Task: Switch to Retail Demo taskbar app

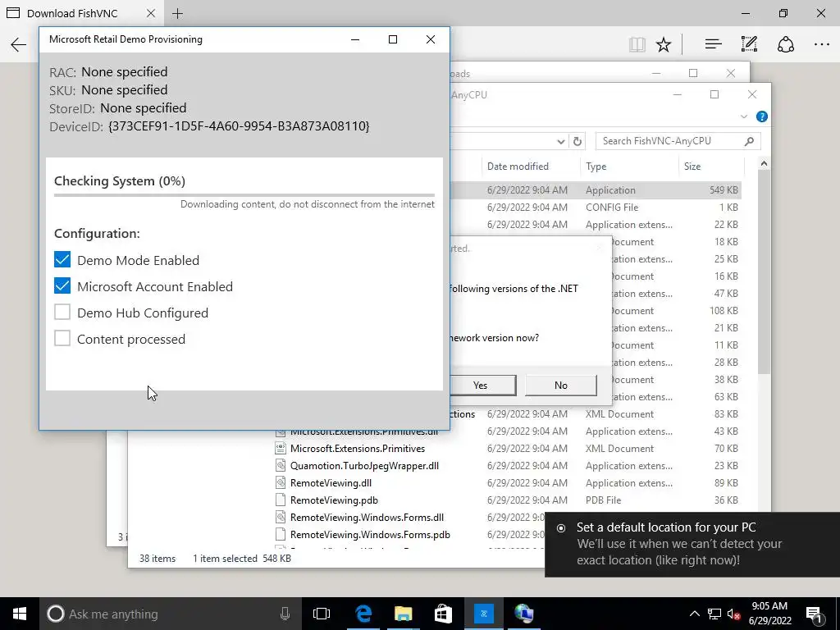Action: tap(483, 614)
